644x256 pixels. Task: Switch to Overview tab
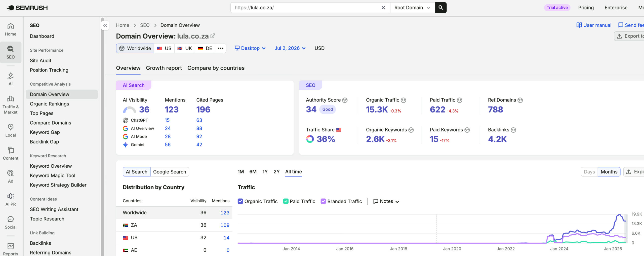click(128, 68)
